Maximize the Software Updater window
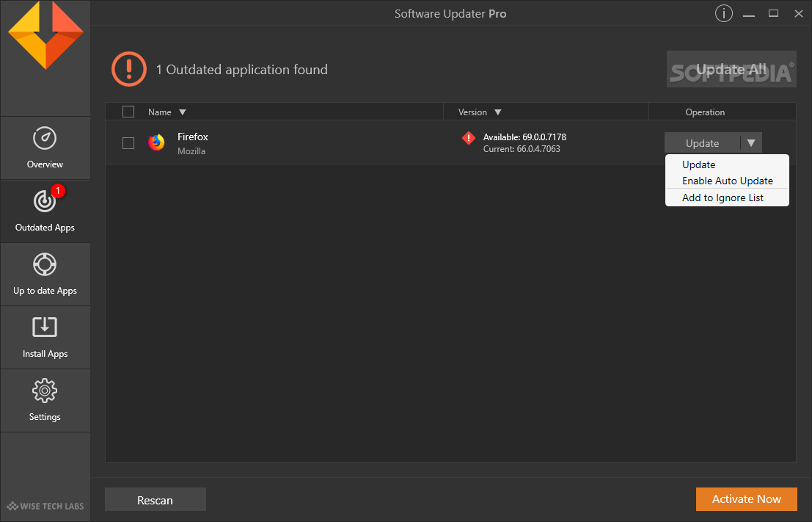Viewport: 812px width, 522px height. click(773, 13)
